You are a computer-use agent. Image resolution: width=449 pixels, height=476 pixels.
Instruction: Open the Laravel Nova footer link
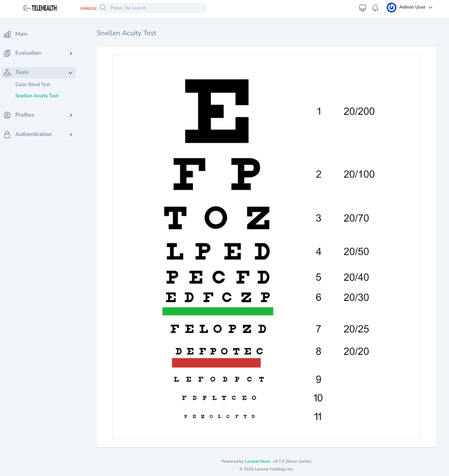tap(257, 461)
